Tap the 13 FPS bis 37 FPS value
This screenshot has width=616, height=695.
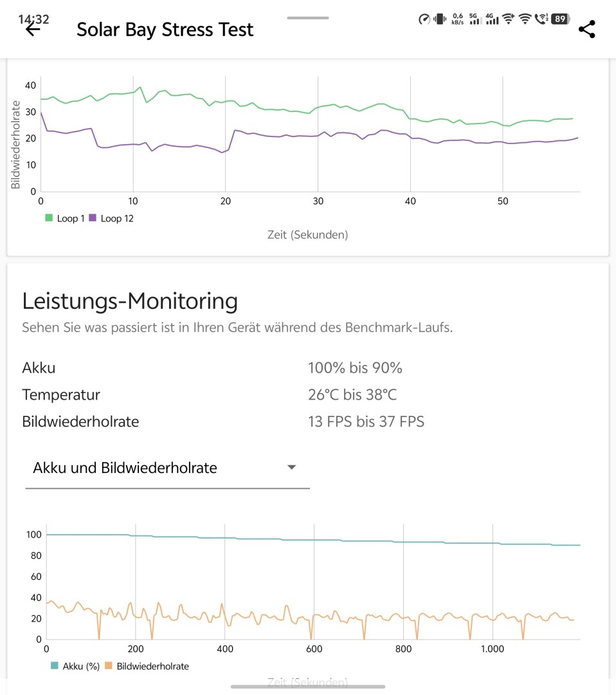[366, 422]
